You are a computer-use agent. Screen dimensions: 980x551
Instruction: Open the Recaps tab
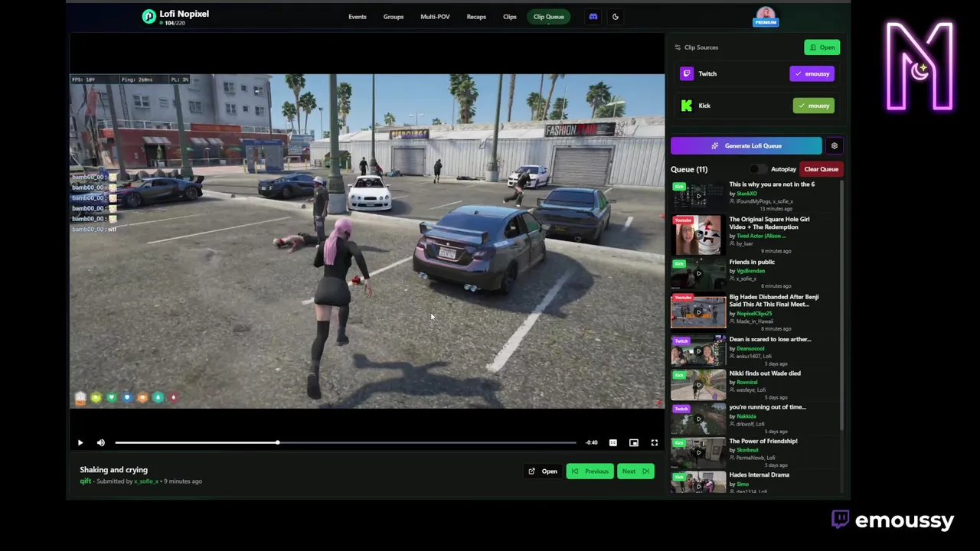[x=476, y=17]
